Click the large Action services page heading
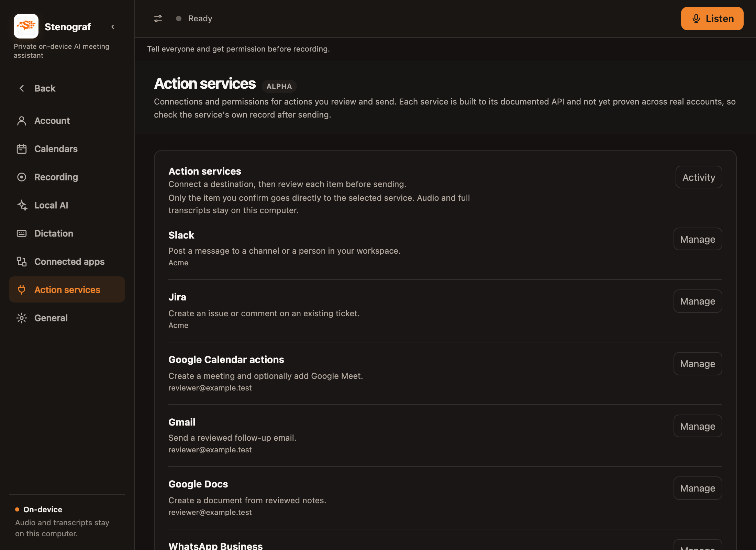This screenshot has height=550, width=756. tap(205, 84)
